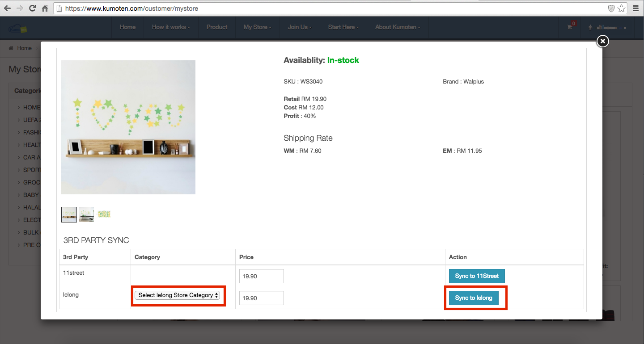Screen dimensions: 644x344
Task: Open Select lelong Store Category dropdown
Action: pyautogui.click(x=178, y=295)
